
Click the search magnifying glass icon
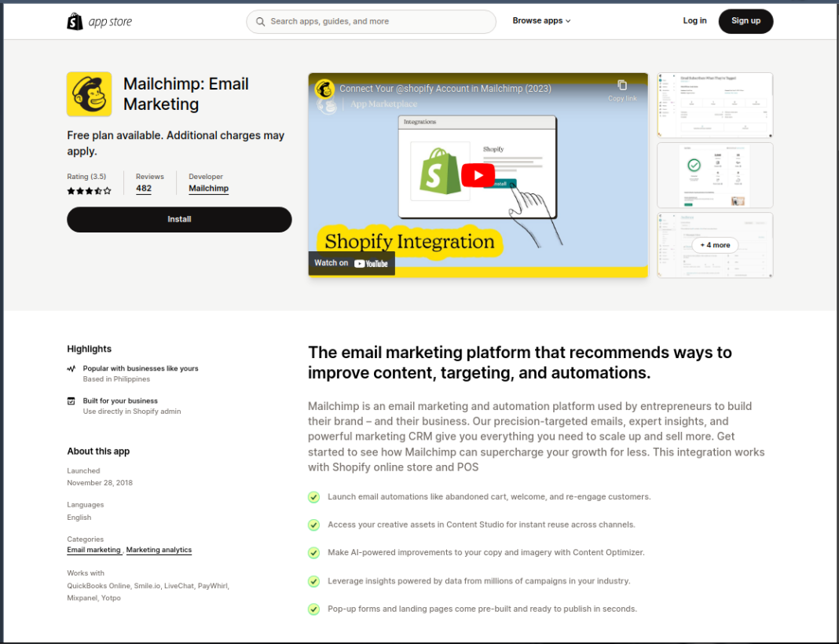[x=260, y=21]
